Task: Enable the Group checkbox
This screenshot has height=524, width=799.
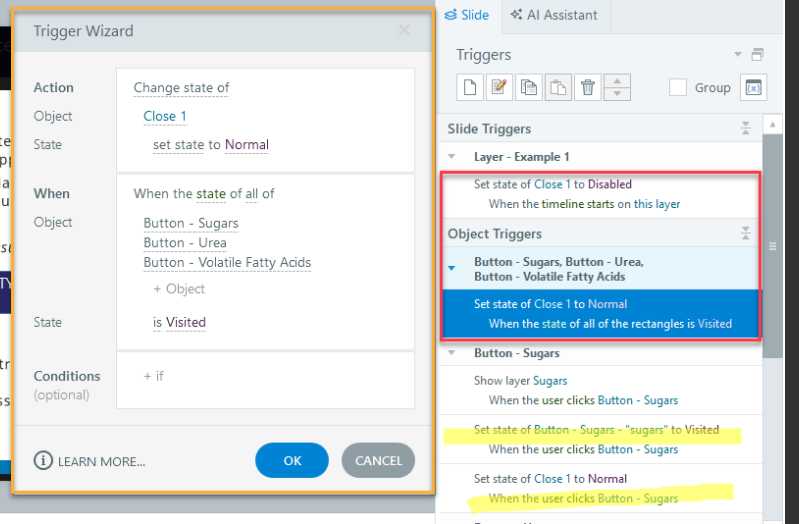Action: click(677, 88)
